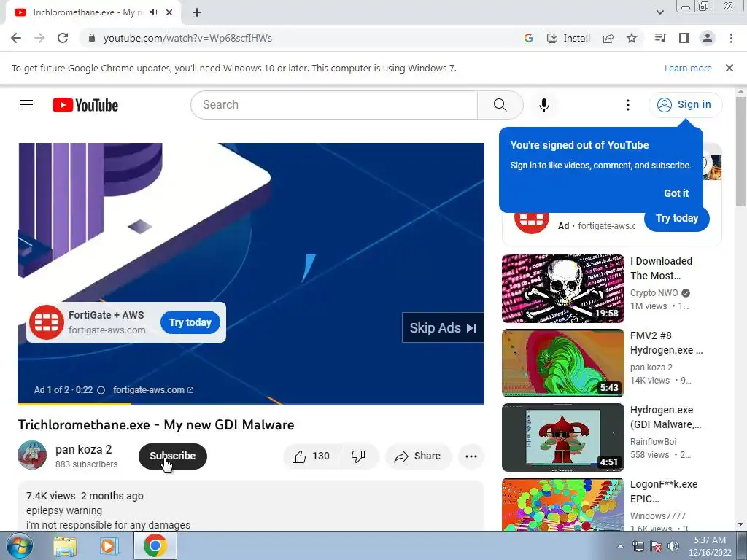The height and width of the screenshot is (560, 747).
Task: Open ad info circle icon
Action: (x=101, y=390)
